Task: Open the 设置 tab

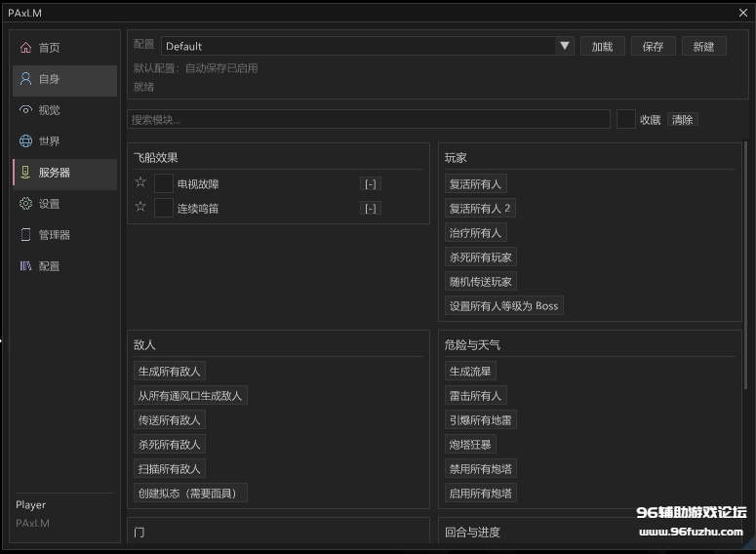Action: pos(64,204)
